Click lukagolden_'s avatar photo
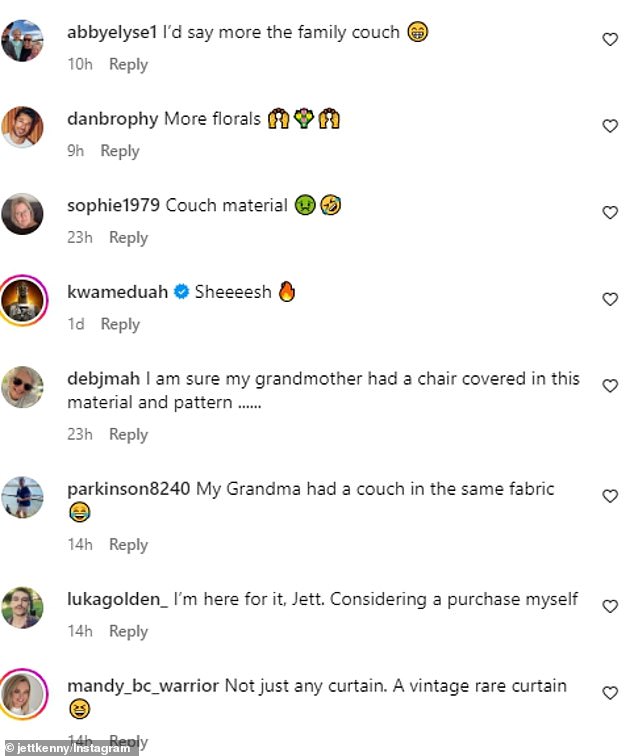 [23, 608]
